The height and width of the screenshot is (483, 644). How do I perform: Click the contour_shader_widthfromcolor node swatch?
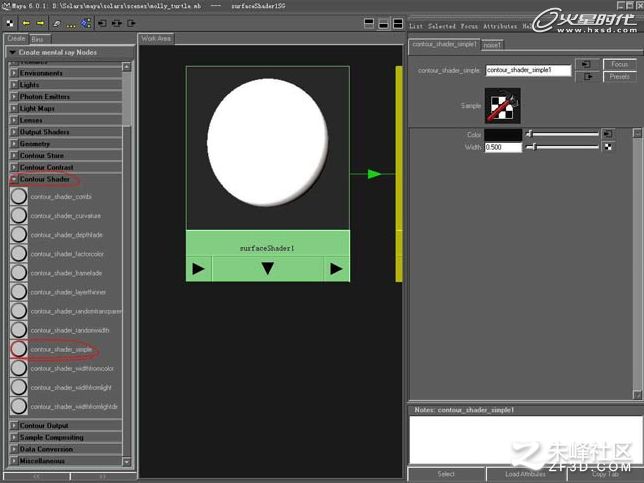pos(19,368)
